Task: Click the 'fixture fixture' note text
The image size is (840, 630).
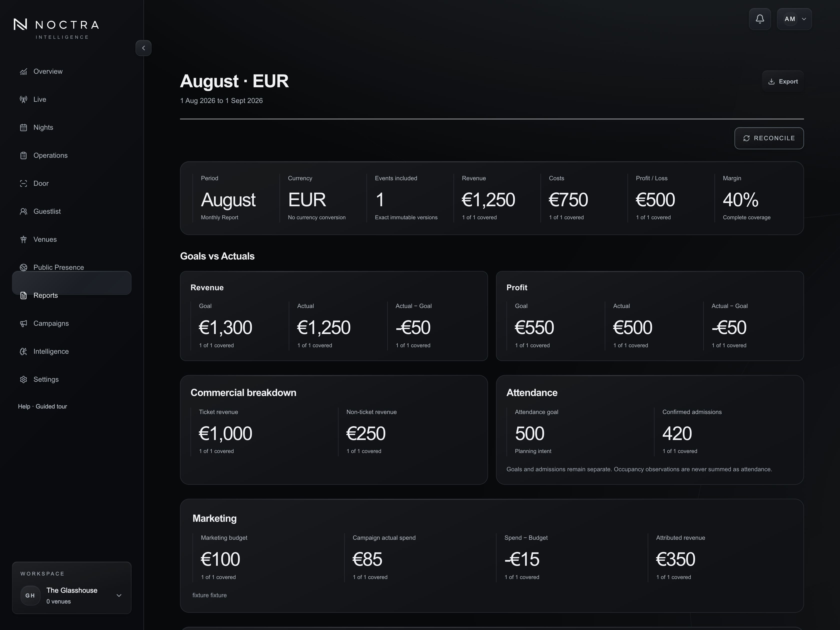Action: point(209,595)
